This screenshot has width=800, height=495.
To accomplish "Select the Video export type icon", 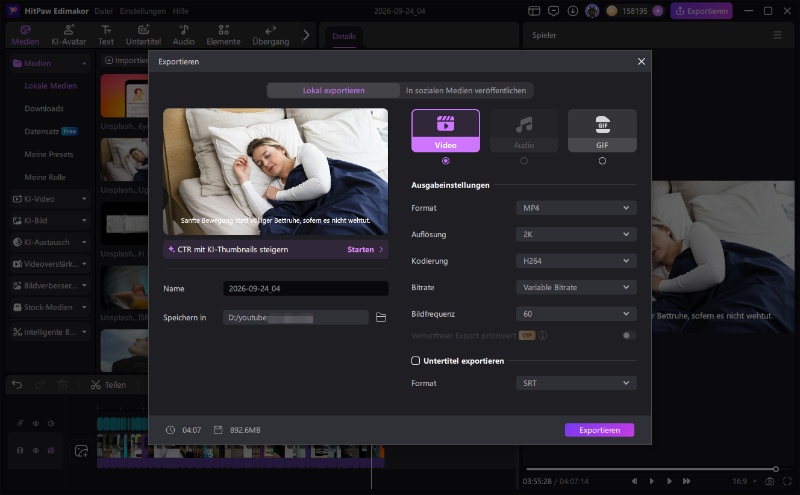I will tap(445, 130).
